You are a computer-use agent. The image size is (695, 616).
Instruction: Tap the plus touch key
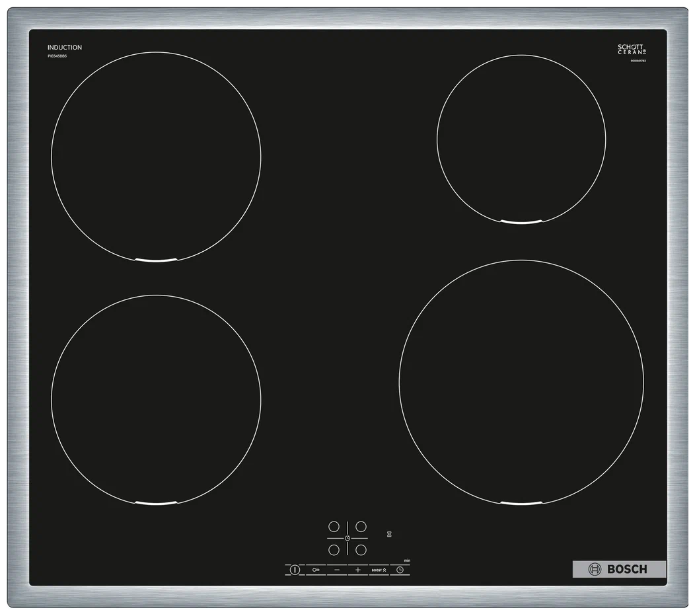tap(357, 570)
